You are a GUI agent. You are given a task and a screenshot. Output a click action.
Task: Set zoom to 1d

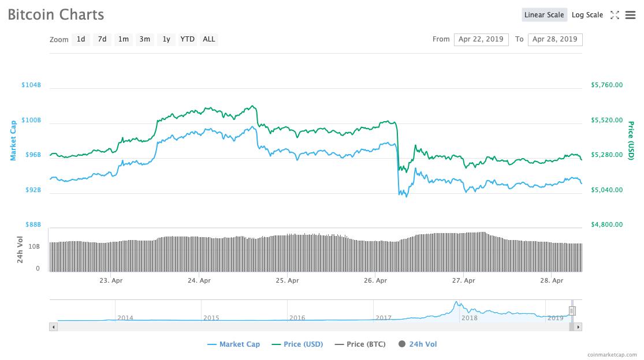tap(81, 39)
